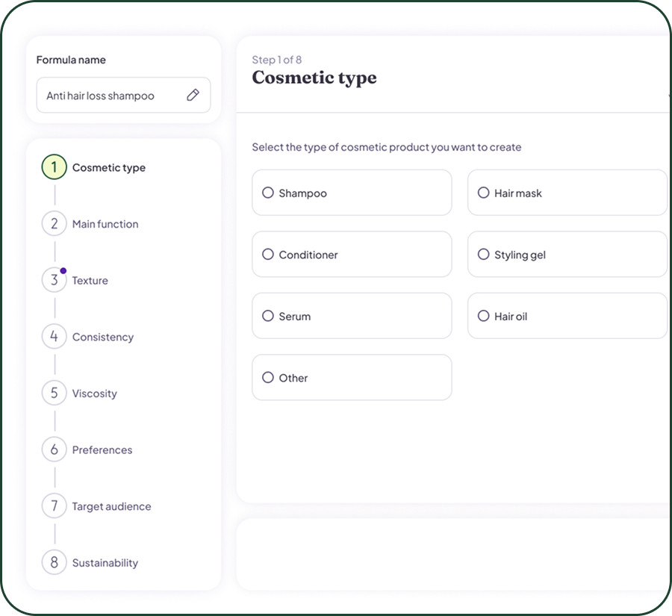
Task: Go to the Main function step
Action: (105, 224)
